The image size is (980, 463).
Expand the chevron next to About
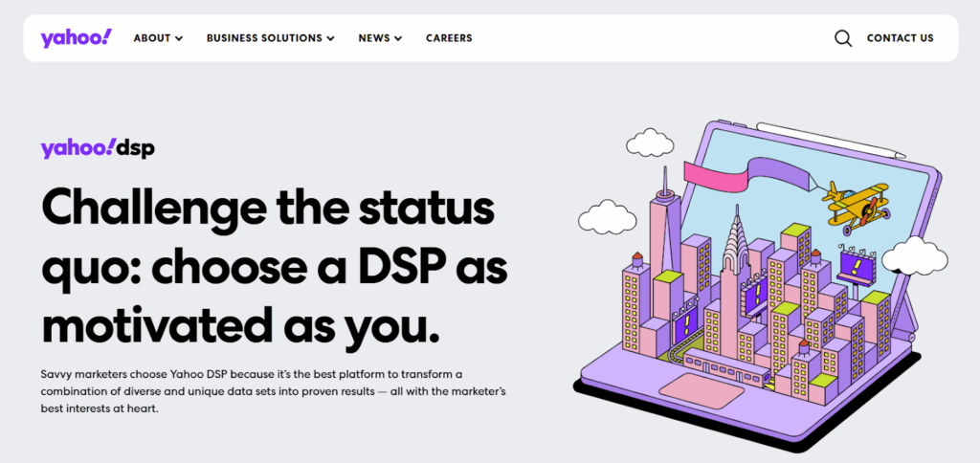pyautogui.click(x=179, y=39)
